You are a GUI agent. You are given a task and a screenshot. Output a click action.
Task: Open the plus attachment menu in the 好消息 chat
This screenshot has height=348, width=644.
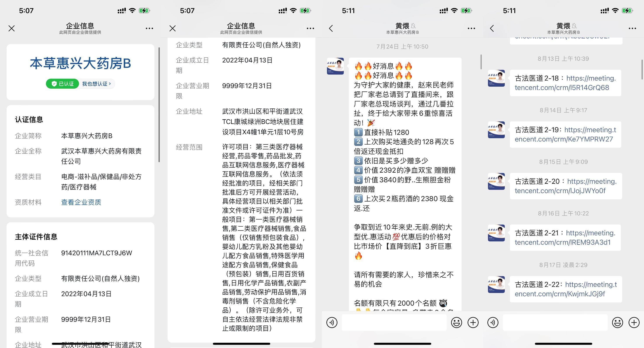click(x=473, y=322)
